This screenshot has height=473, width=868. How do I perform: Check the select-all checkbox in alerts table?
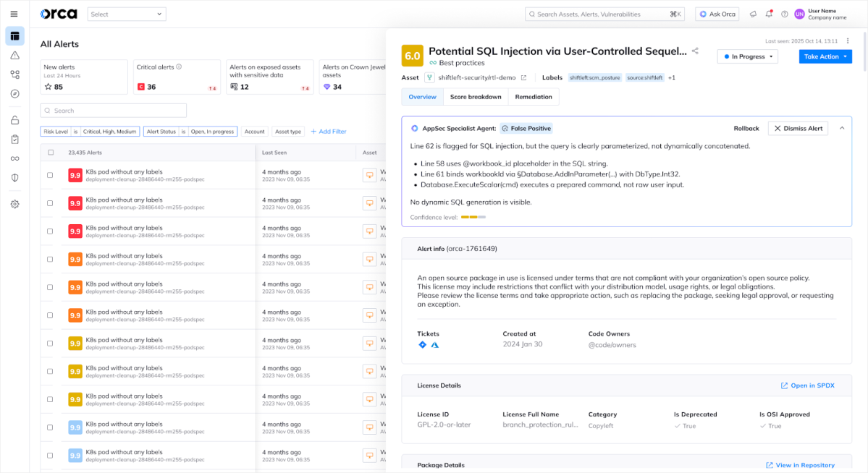pos(49,152)
